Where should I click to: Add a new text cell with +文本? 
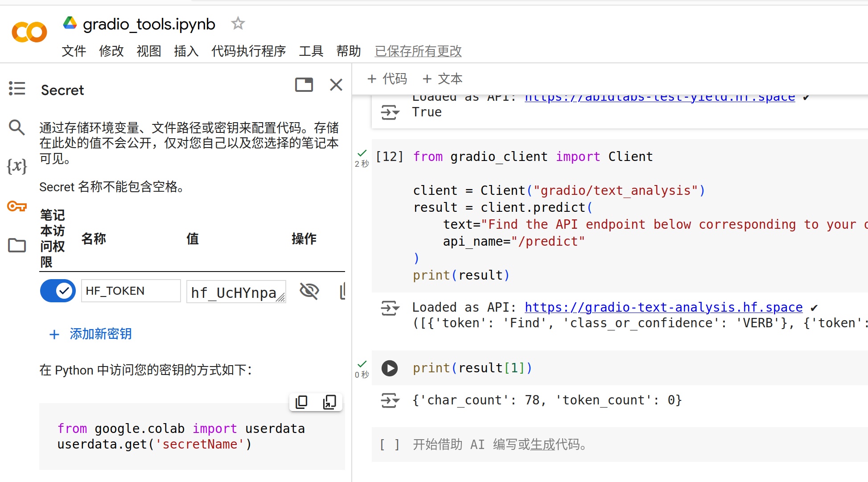click(442, 78)
